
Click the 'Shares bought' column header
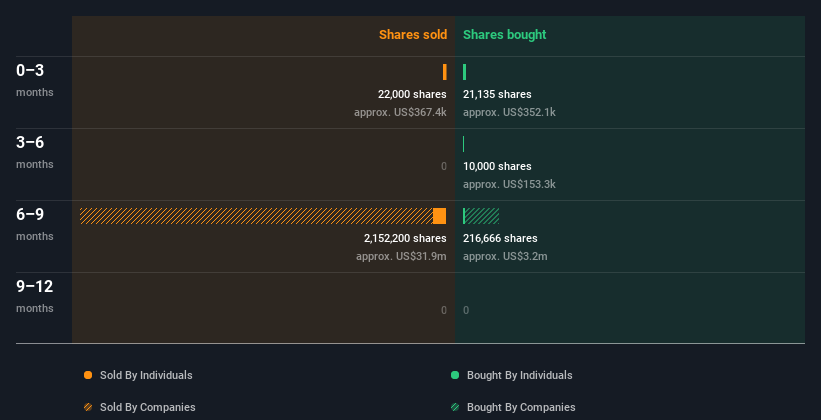[x=505, y=35]
